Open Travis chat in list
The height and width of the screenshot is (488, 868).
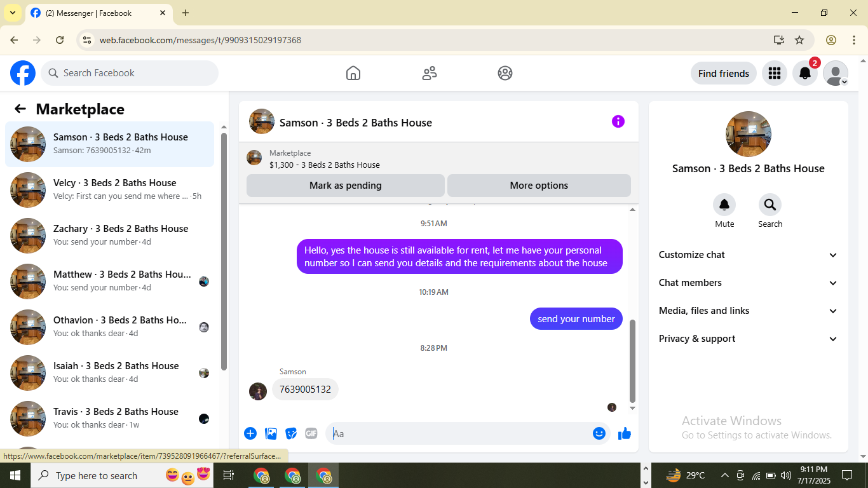tap(110, 419)
